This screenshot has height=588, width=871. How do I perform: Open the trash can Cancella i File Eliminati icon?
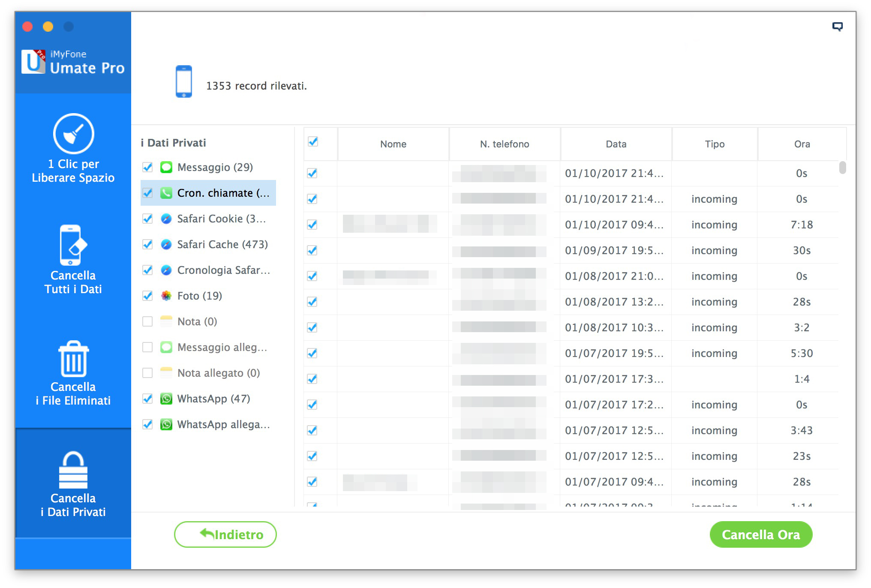point(73,359)
